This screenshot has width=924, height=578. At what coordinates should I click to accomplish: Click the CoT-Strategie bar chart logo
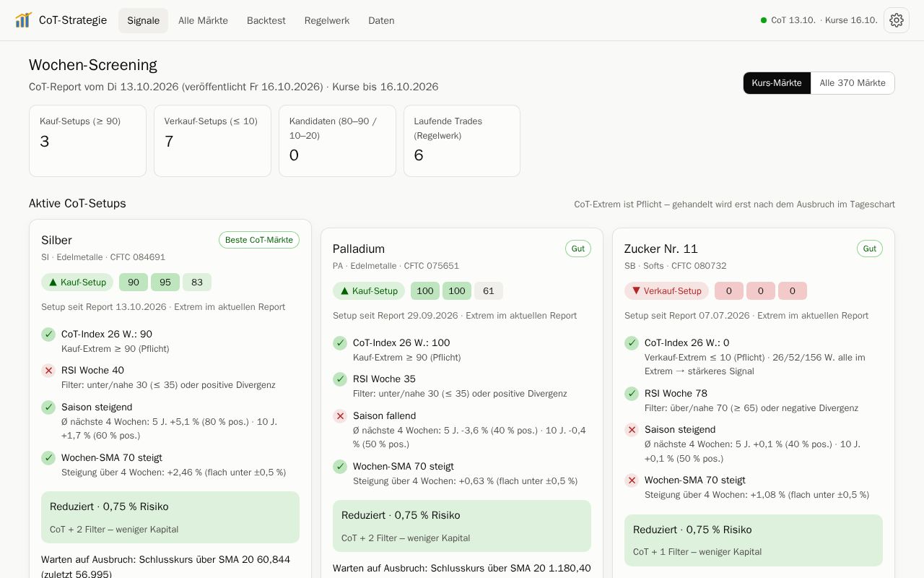pos(23,20)
